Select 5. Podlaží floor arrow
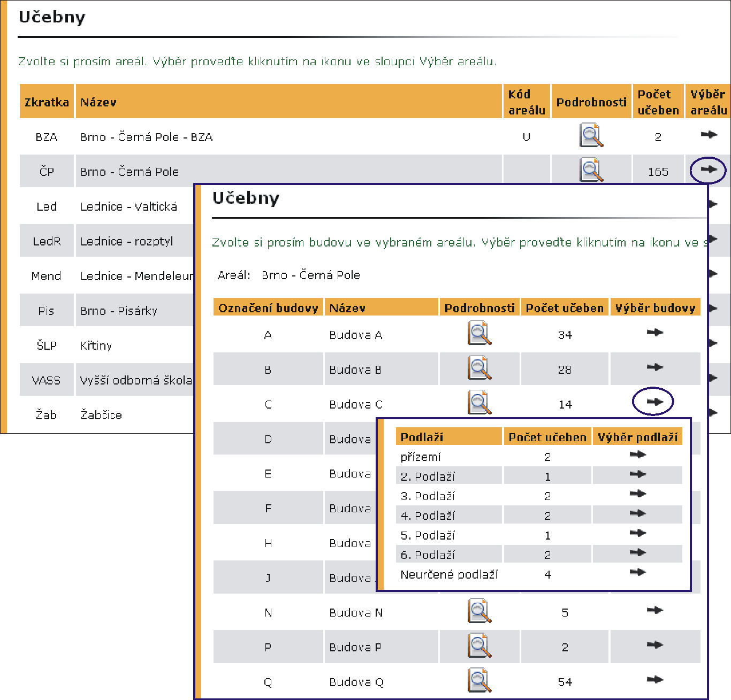The height and width of the screenshot is (700, 731). click(x=638, y=533)
